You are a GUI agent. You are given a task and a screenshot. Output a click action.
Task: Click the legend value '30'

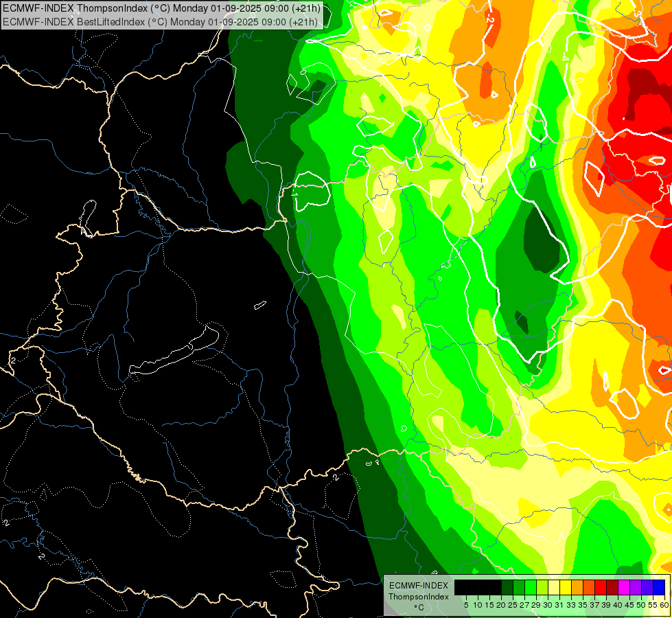tap(548, 605)
